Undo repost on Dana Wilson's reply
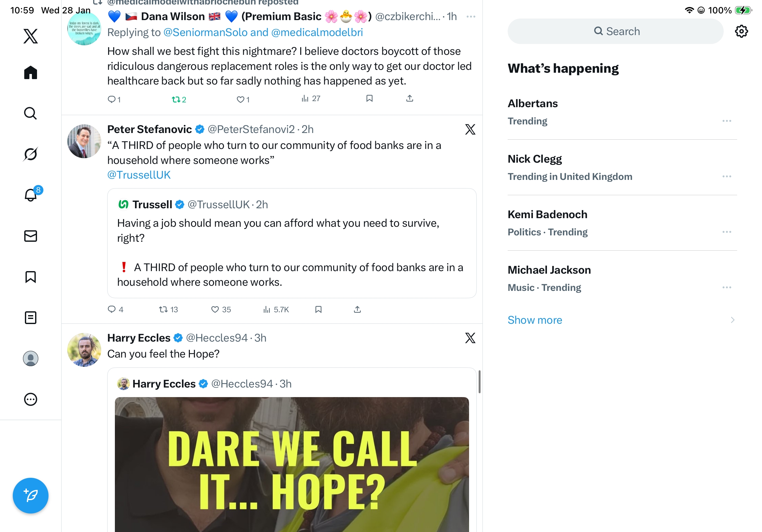This screenshot has height=532, width=762. [x=176, y=99]
